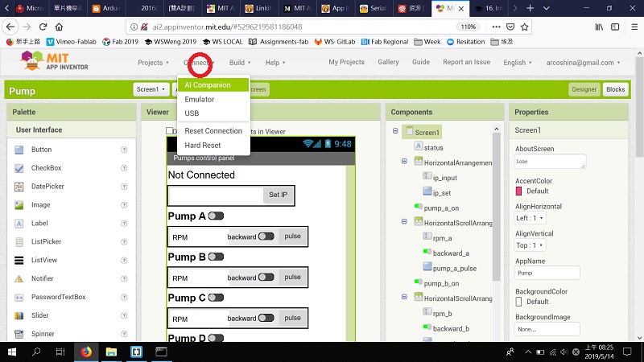Toggle Pump B backward switch
The height and width of the screenshot is (362, 644).
pyautogui.click(x=266, y=277)
